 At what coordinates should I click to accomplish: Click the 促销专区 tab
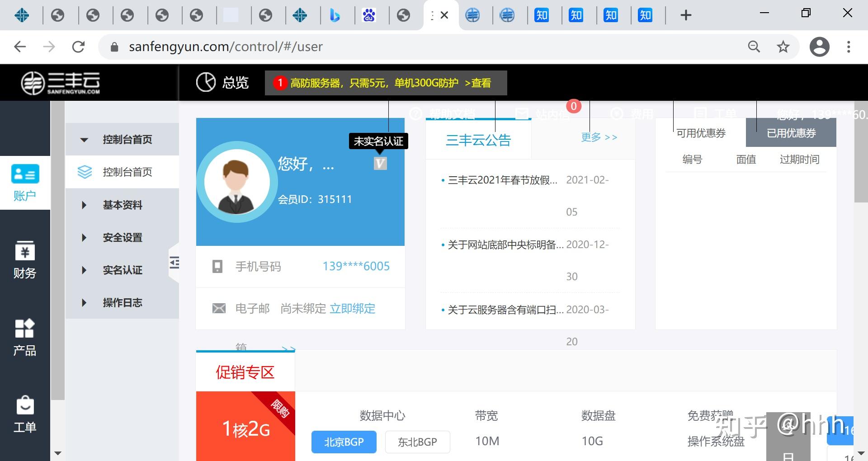(x=245, y=372)
